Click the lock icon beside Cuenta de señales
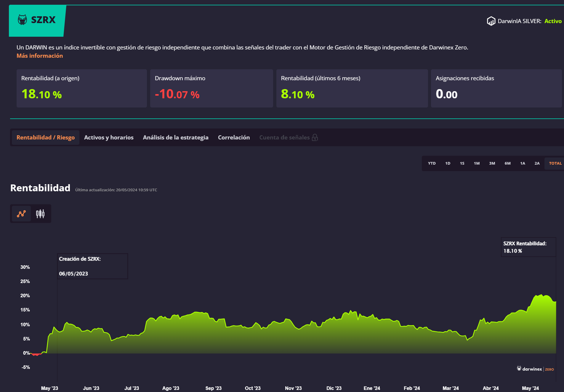The height and width of the screenshot is (392, 564). click(x=315, y=137)
